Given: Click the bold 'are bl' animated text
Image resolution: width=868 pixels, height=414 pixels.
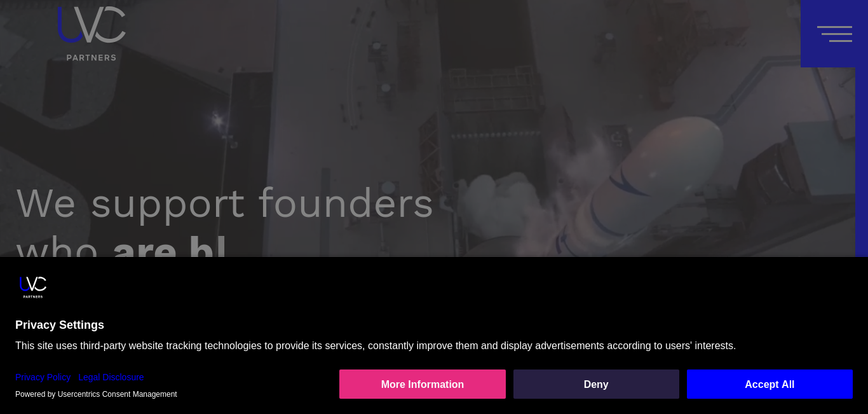Looking at the screenshot, I should point(170,248).
